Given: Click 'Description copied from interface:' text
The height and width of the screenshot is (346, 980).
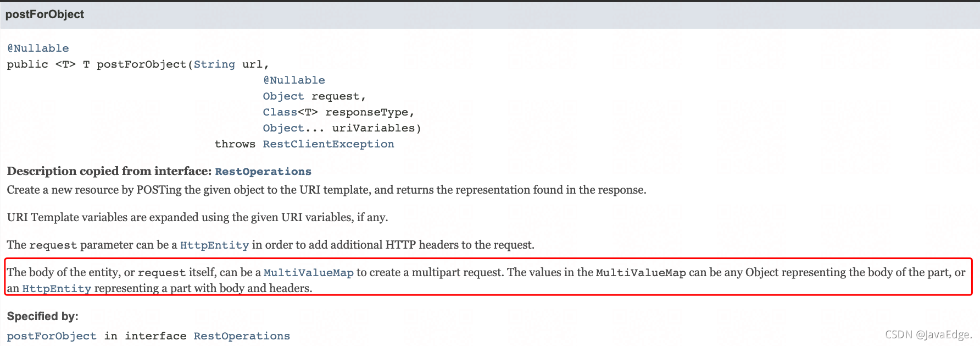Looking at the screenshot, I should click(x=109, y=171).
